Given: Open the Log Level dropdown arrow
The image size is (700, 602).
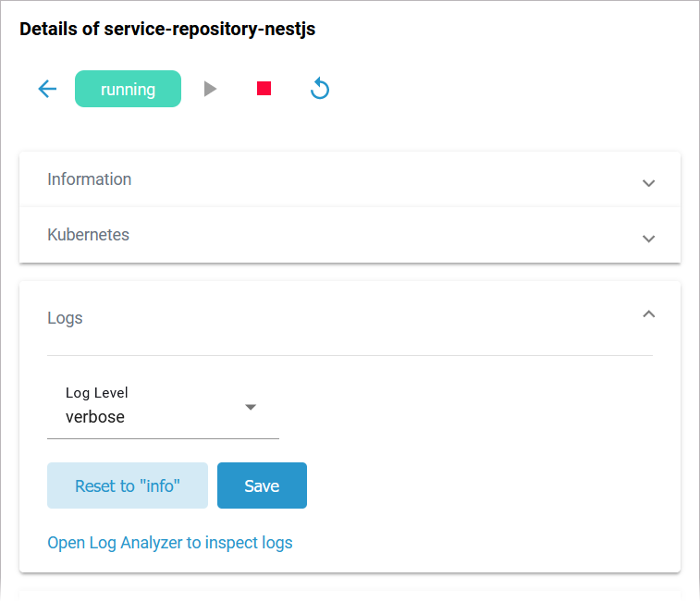Looking at the screenshot, I should pyautogui.click(x=250, y=407).
